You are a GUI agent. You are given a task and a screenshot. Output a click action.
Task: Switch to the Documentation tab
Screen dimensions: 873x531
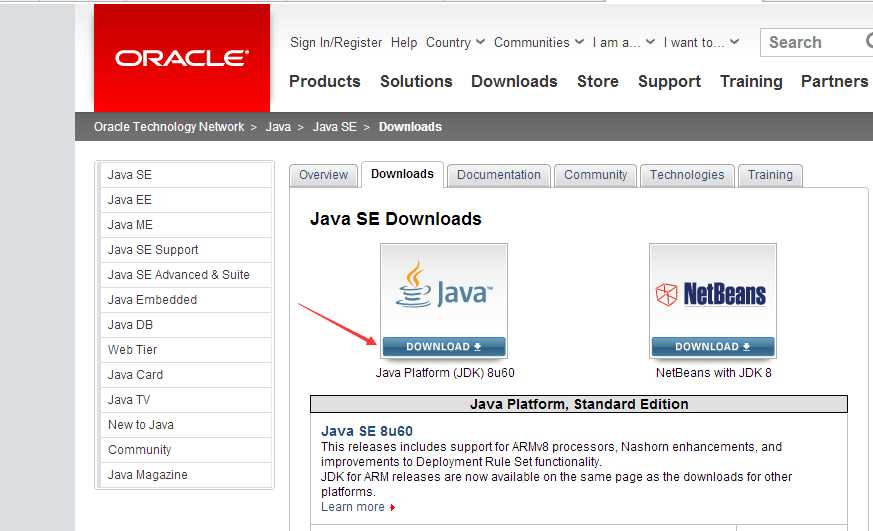[x=498, y=175]
